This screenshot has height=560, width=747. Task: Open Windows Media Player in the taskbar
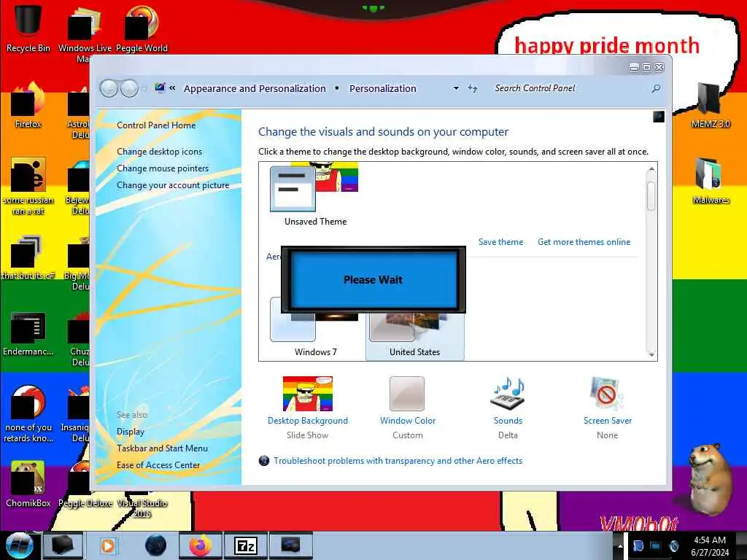(108, 545)
